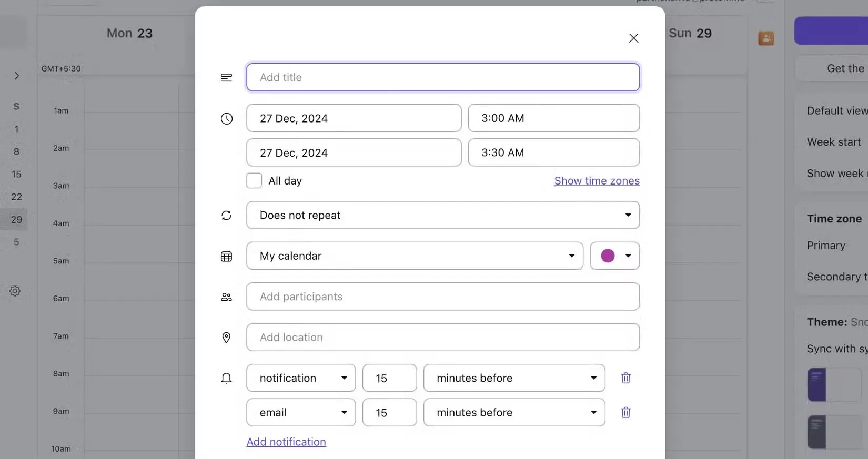Select date 15 in the mini calendar

click(x=16, y=175)
